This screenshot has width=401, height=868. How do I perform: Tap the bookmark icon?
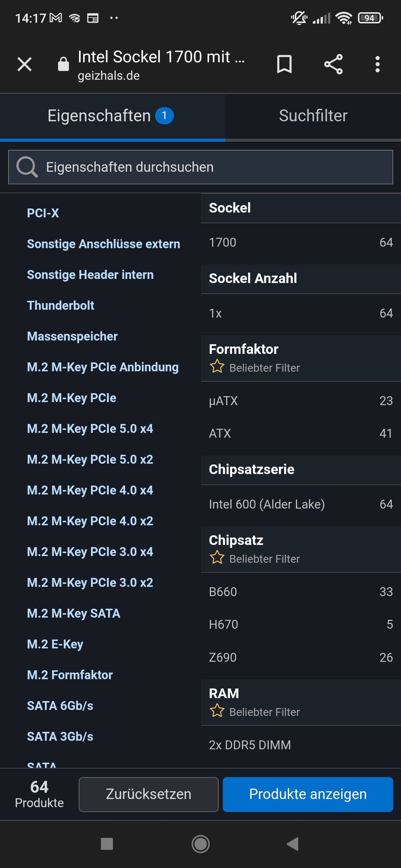click(284, 65)
